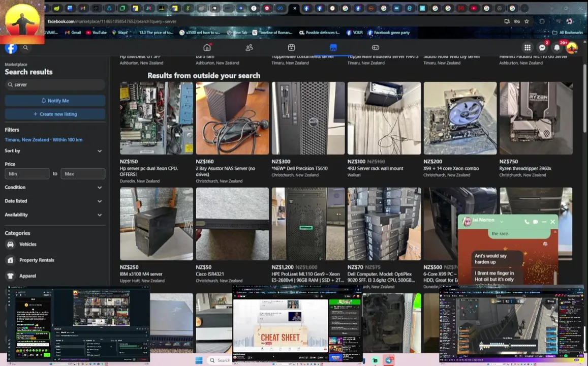The height and width of the screenshot is (366, 588).
Task: Open the x3500 m4 how to bookmark
Action: point(200,33)
